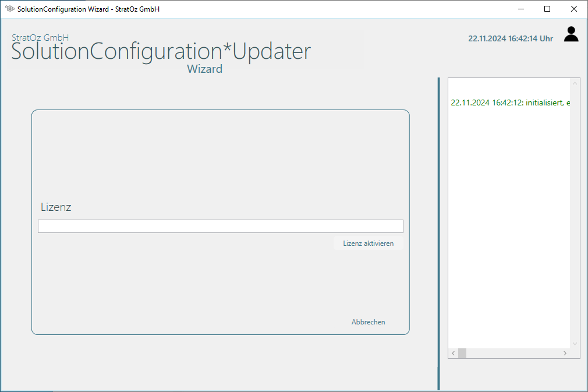Image resolution: width=588 pixels, height=392 pixels.
Task: Click the app icon in the title bar
Action: point(9,9)
